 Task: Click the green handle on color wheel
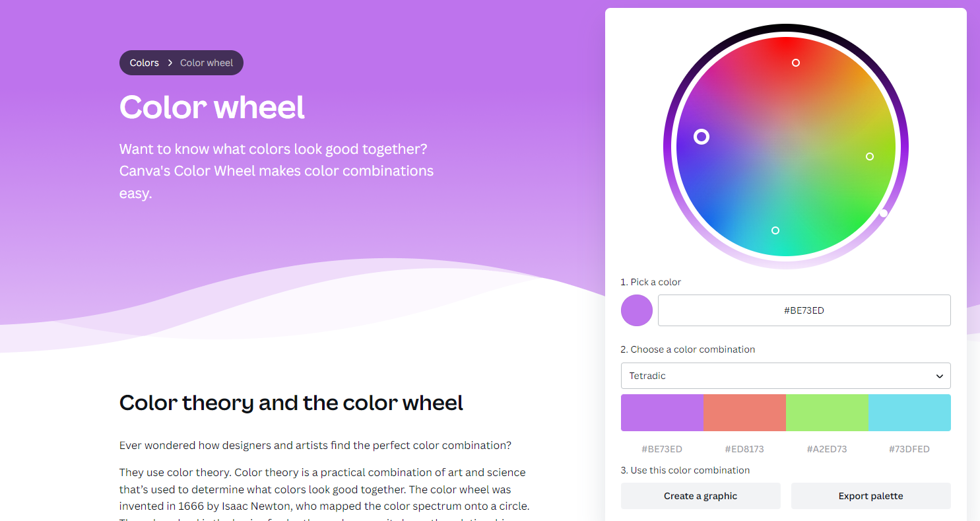point(870,156)
